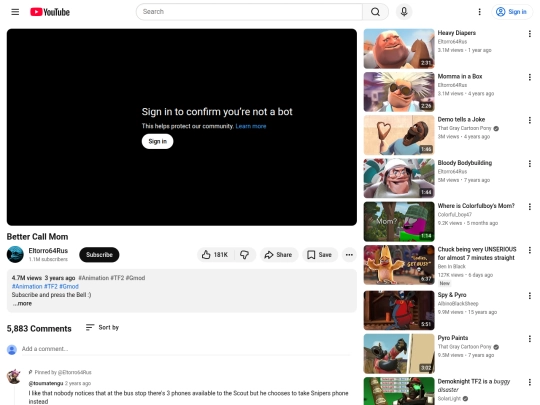Subscribe to Eltorro64Rus channel
This screenshot has height=405, width=540.
coord(99,255)
